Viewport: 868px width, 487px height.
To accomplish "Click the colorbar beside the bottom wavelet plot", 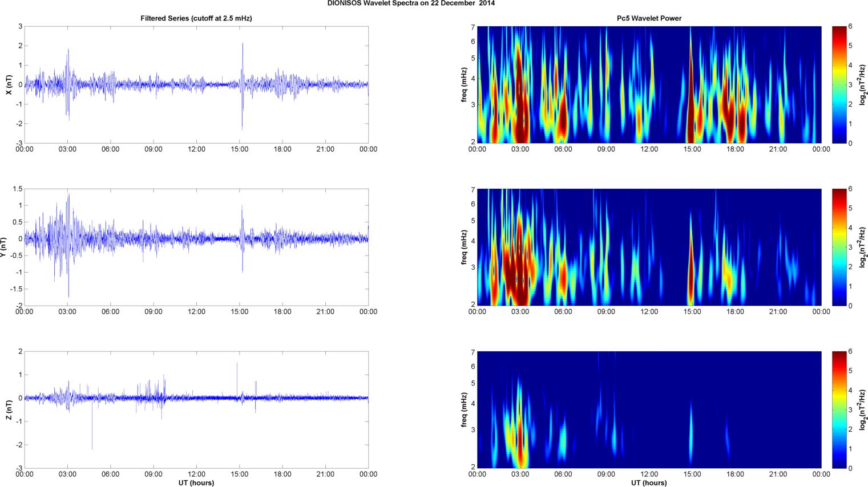I will point(839,409).
